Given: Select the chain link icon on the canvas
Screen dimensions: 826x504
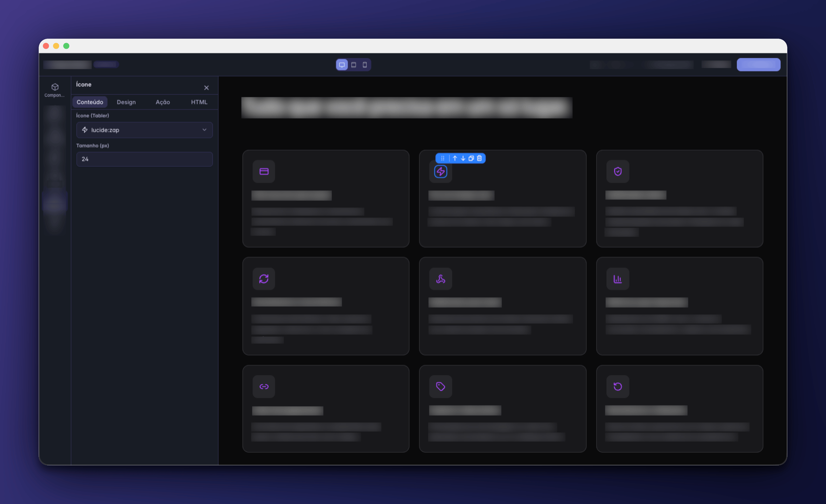Looking at the screenshot, I should 264,387.
